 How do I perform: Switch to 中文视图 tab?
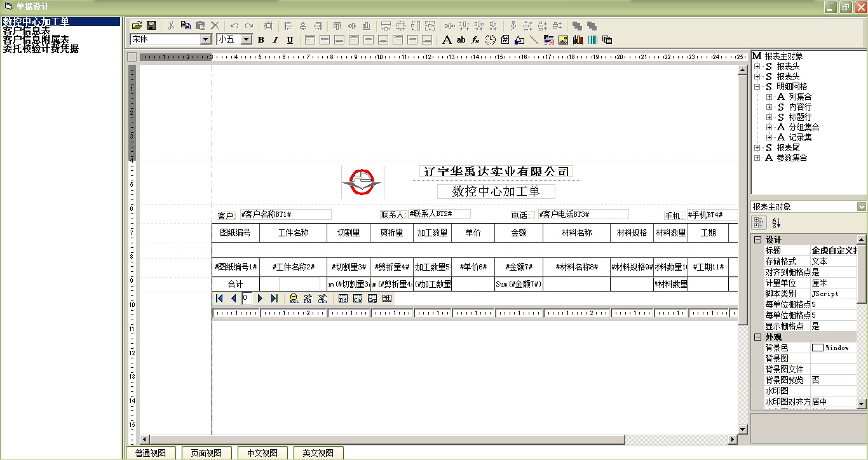(262, 453)
